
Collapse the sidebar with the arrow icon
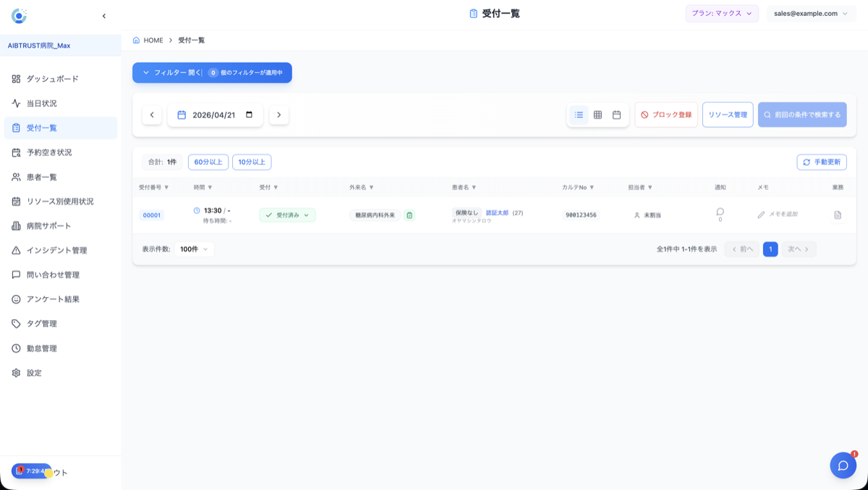104,16
